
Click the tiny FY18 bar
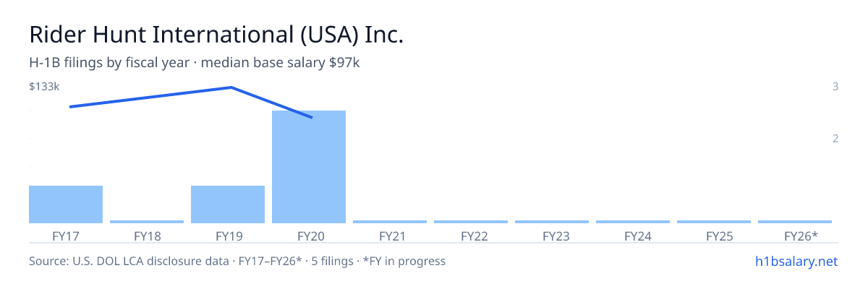[x=147, y=222]
